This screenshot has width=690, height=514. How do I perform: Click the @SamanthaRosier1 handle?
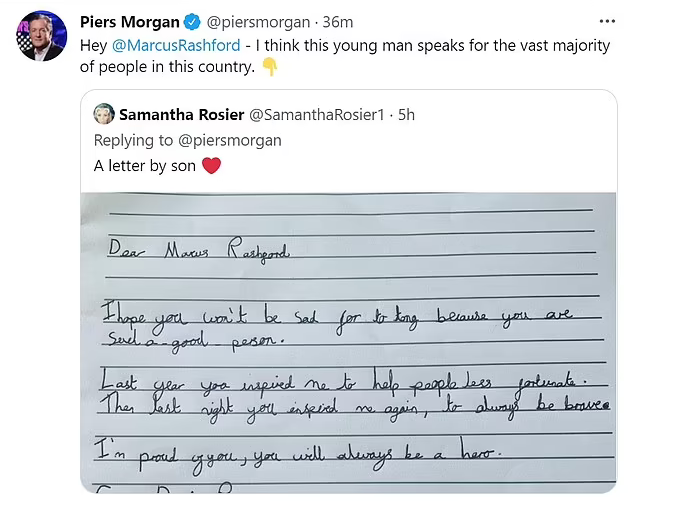317,114
